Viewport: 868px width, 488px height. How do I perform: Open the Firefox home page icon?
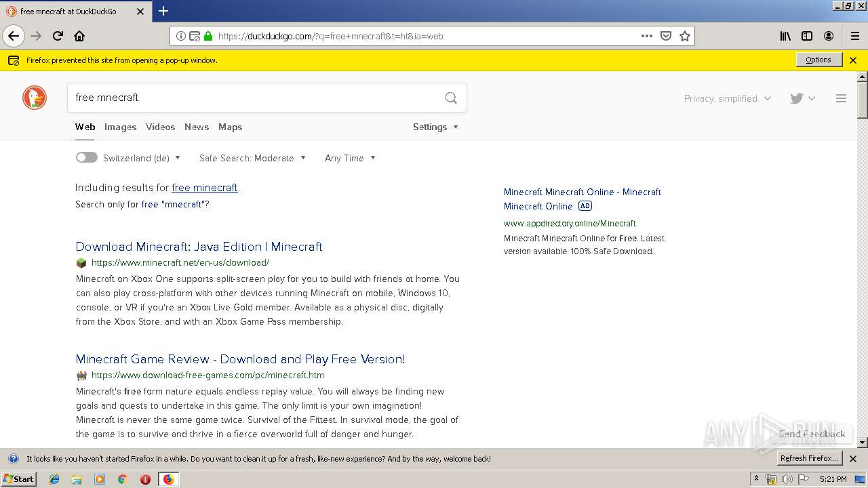[x=79, y=36]
